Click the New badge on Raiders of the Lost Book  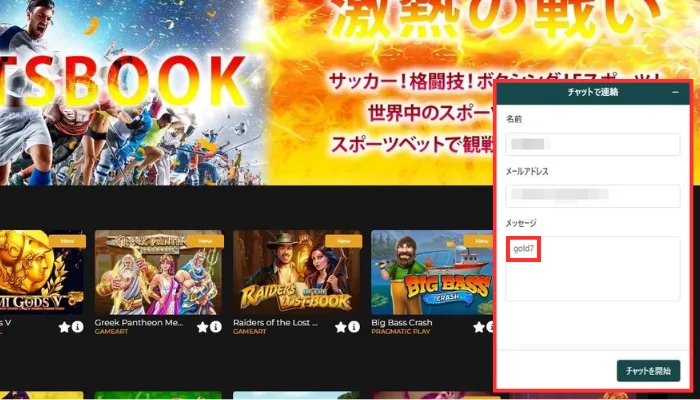343,241
